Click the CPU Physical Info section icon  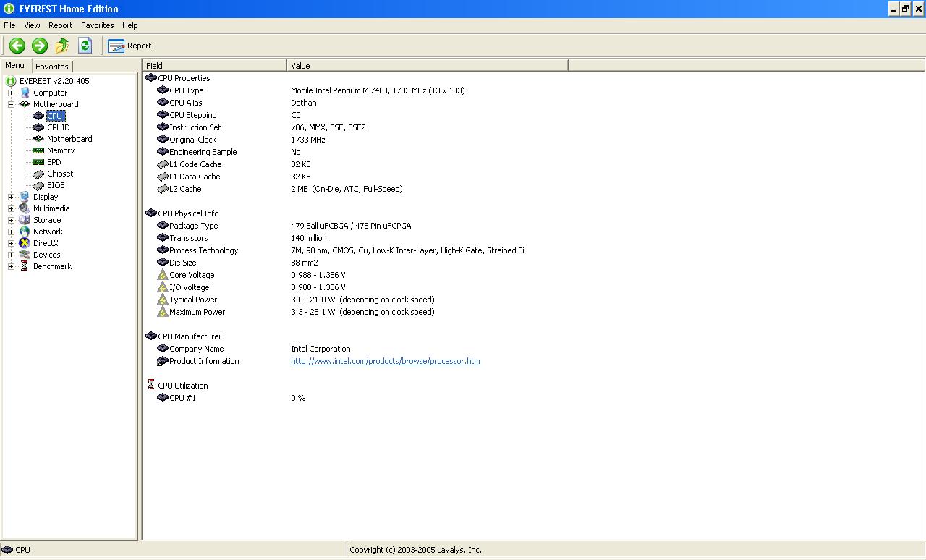[x=151, y=213]
